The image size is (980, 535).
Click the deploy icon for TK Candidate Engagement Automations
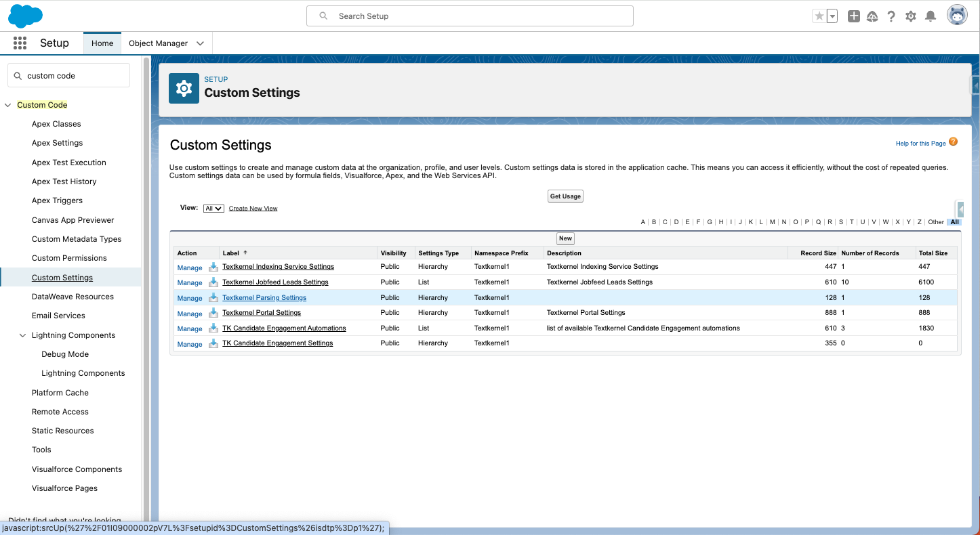tap(213, 328)
